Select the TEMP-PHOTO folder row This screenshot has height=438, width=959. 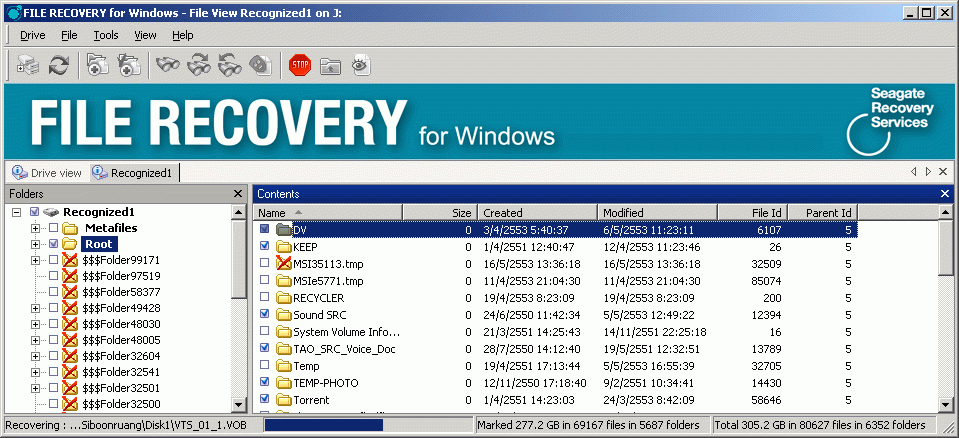pyautogui.click(x=555, y=383)
